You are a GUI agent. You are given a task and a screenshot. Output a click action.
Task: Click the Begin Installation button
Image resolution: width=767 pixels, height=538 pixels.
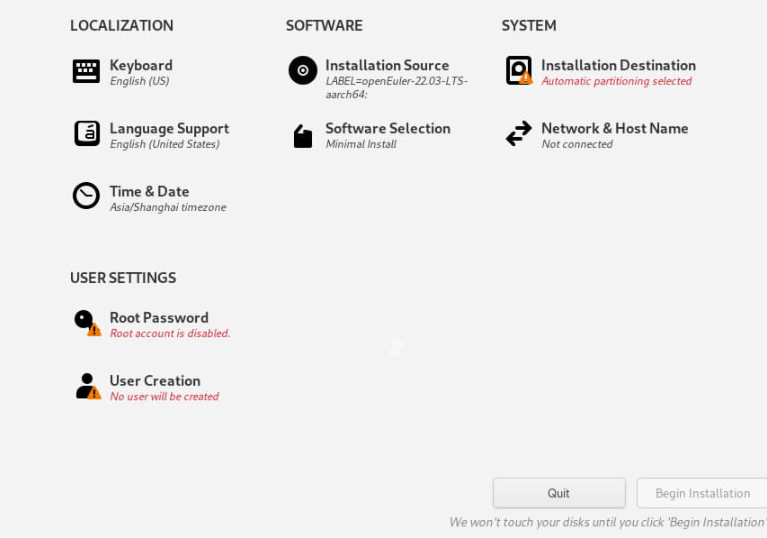(x=702, y=493)
